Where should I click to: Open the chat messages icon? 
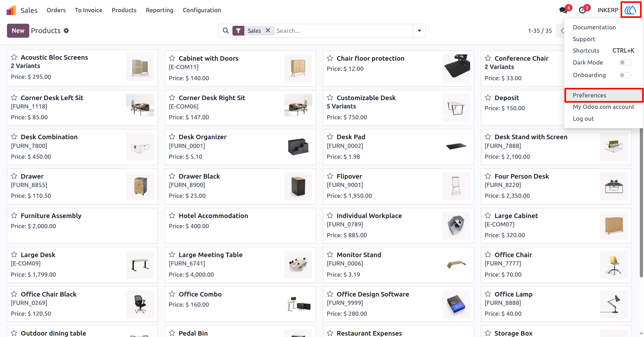(563, 10)
